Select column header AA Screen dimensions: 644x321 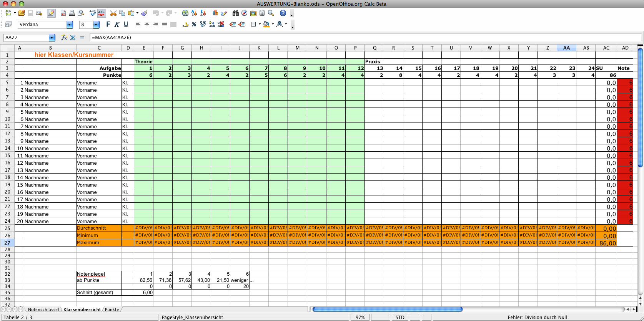[566, 48]
